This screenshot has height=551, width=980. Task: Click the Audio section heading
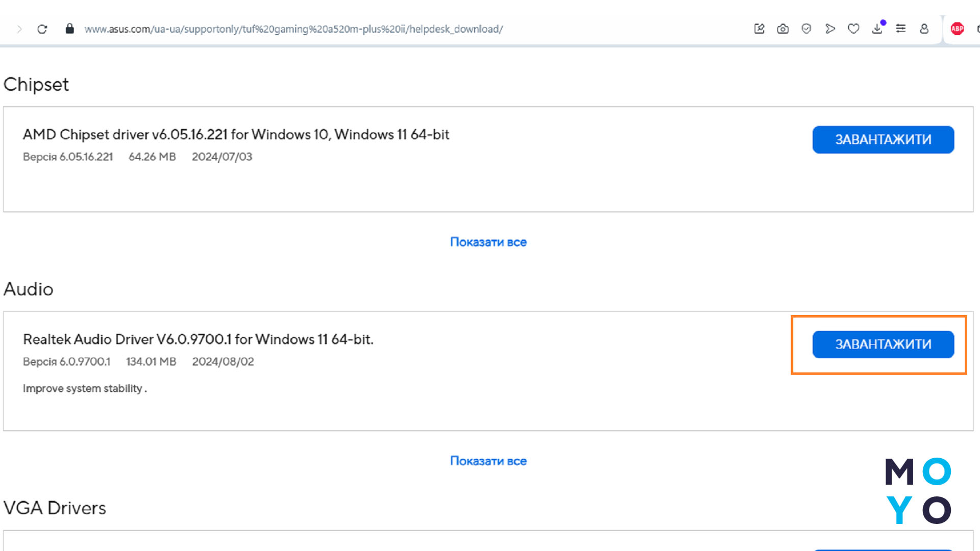click(28, 289)
